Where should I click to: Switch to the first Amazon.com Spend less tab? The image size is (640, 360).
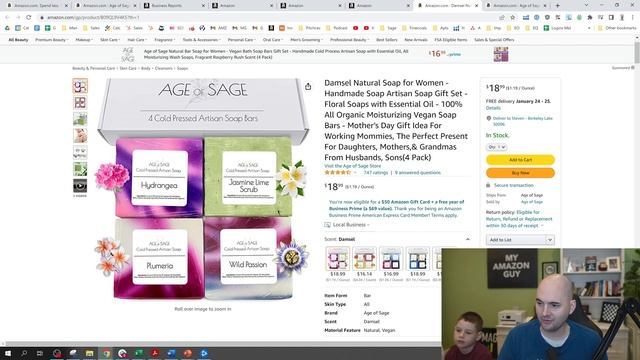click(37, 6)
